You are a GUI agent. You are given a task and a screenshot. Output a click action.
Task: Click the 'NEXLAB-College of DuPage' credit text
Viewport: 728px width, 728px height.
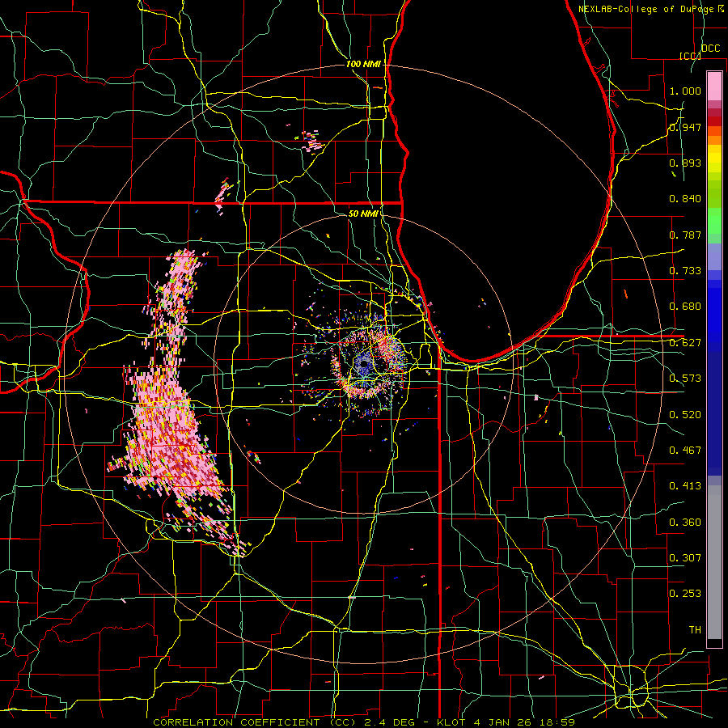(x=647, y=9)
